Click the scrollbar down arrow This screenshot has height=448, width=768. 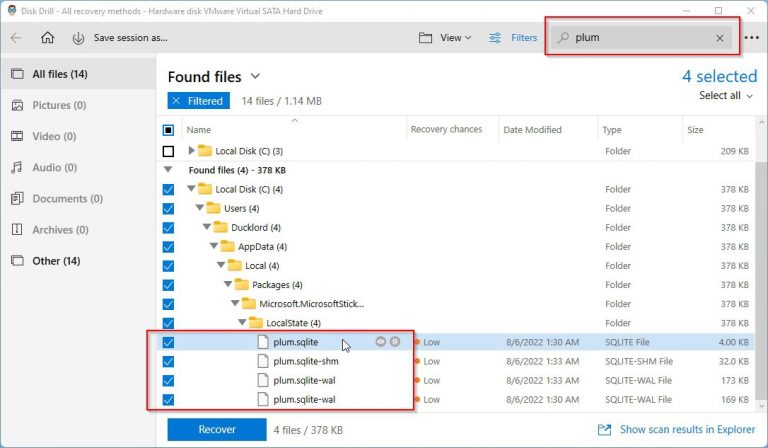coord(761,405)
